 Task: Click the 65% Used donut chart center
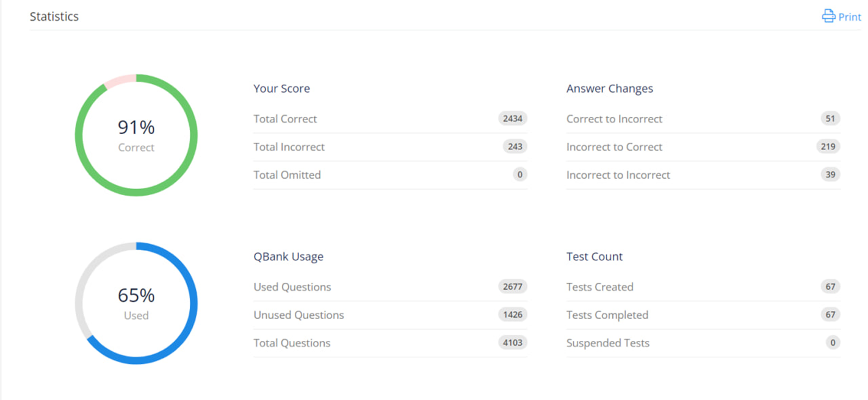click(136, 303)
